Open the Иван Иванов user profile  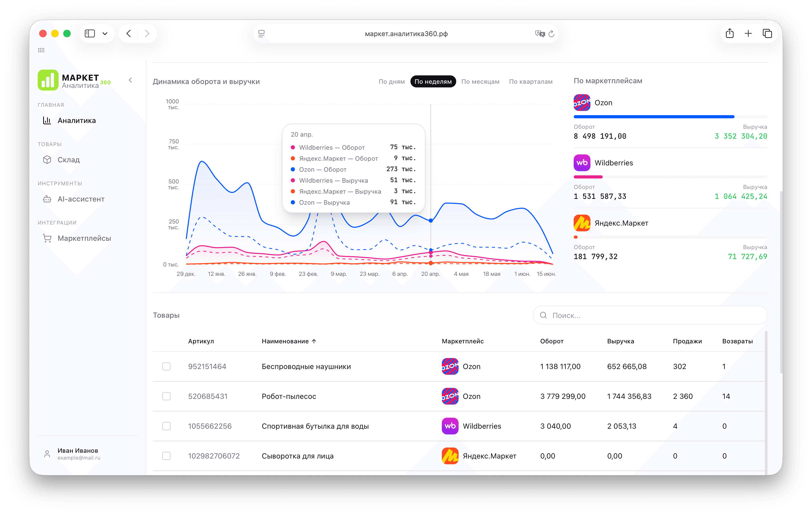point(79,454)
